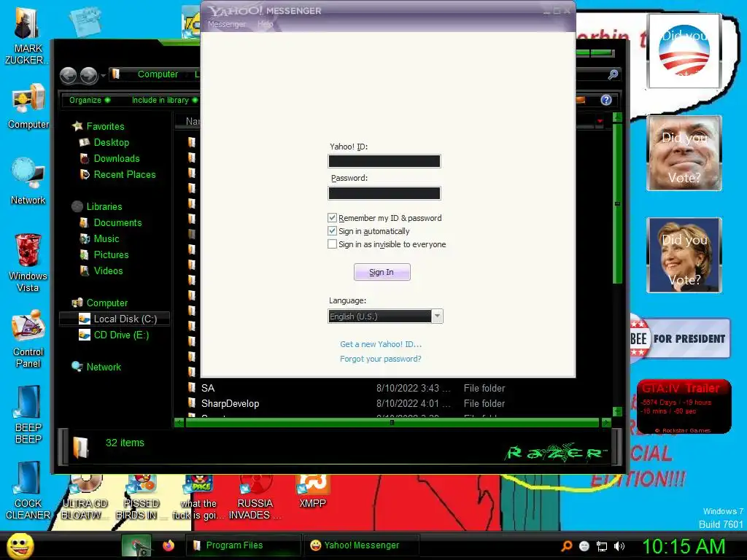Viewport: 747px width, 560px height.
Task: Open the Help menu in Yahoo Messenger
Action: coord(266,24)
